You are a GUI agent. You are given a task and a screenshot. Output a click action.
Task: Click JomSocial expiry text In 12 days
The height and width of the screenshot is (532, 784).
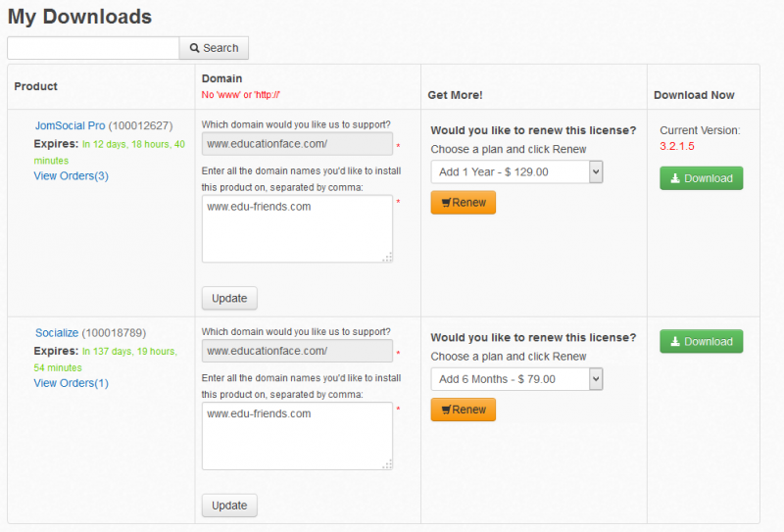pyautogui.click(x=110, y=152)
